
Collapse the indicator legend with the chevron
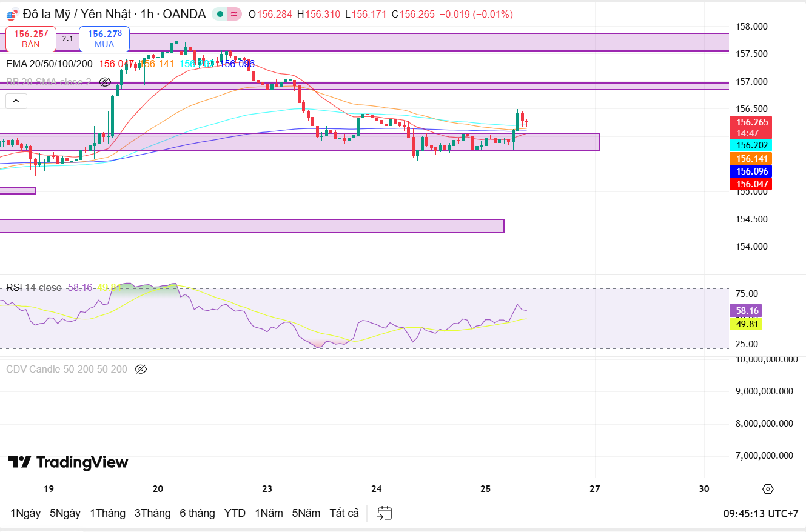16,101
